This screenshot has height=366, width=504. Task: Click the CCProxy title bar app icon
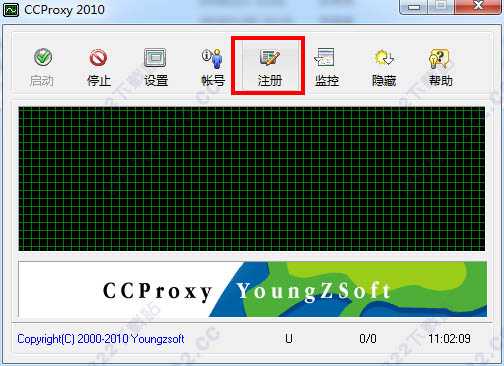[11, 10]
